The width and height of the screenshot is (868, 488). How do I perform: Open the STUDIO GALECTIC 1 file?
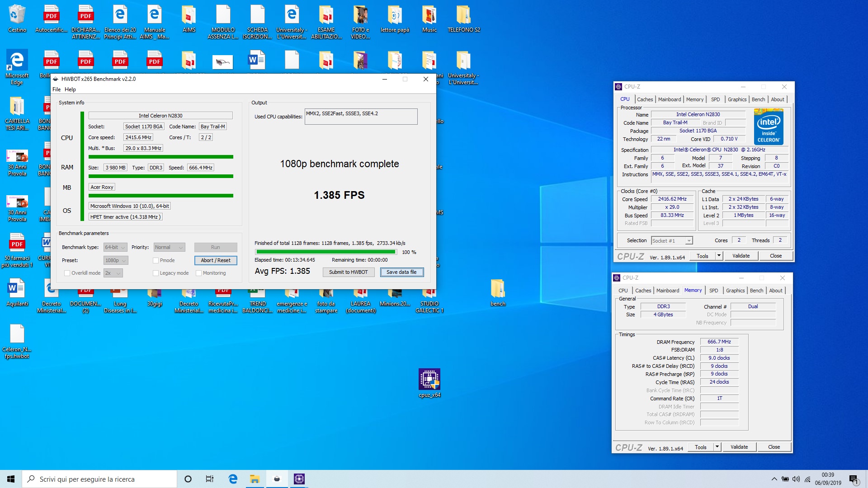pos(429,301)
